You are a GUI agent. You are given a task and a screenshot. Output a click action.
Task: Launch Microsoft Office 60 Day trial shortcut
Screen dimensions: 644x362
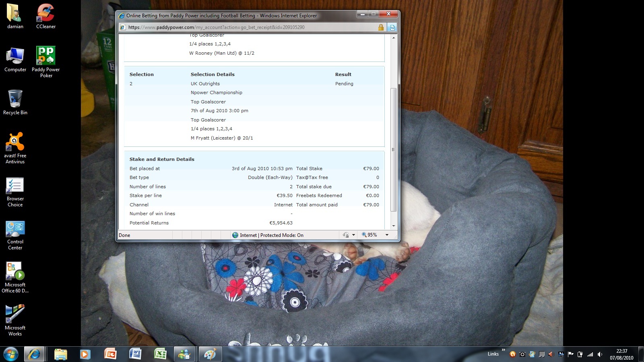15,278
